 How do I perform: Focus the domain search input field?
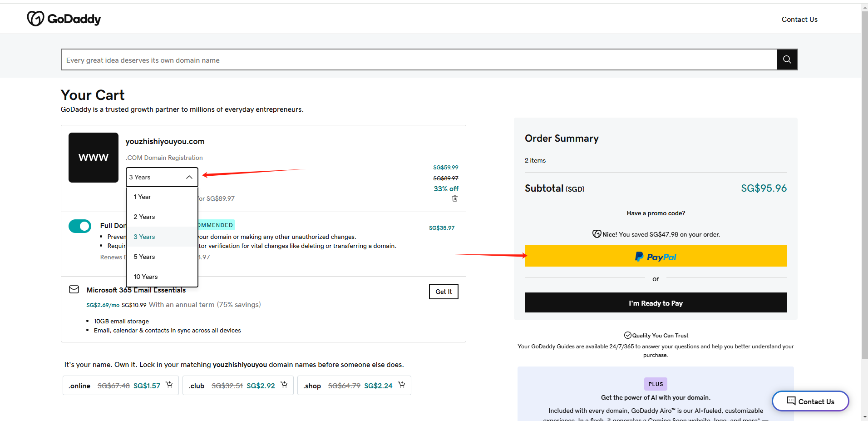pyautogui.click(x=419, y=59)
